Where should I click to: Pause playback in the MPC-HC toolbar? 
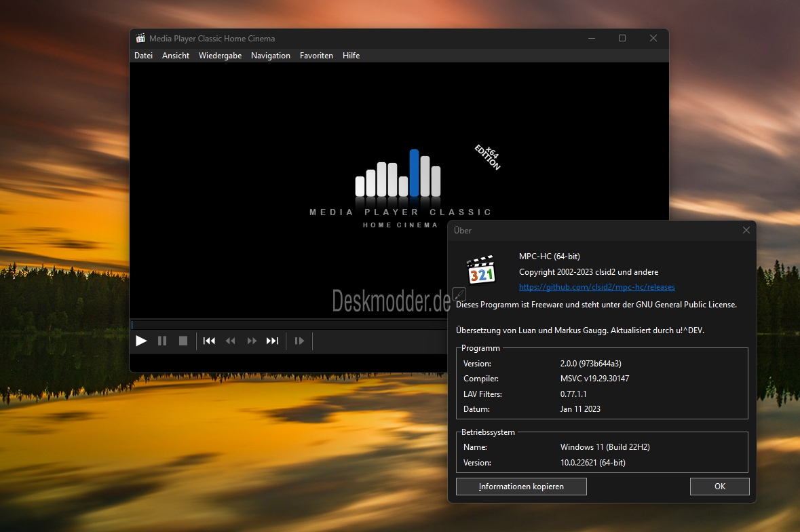[162, 341]
